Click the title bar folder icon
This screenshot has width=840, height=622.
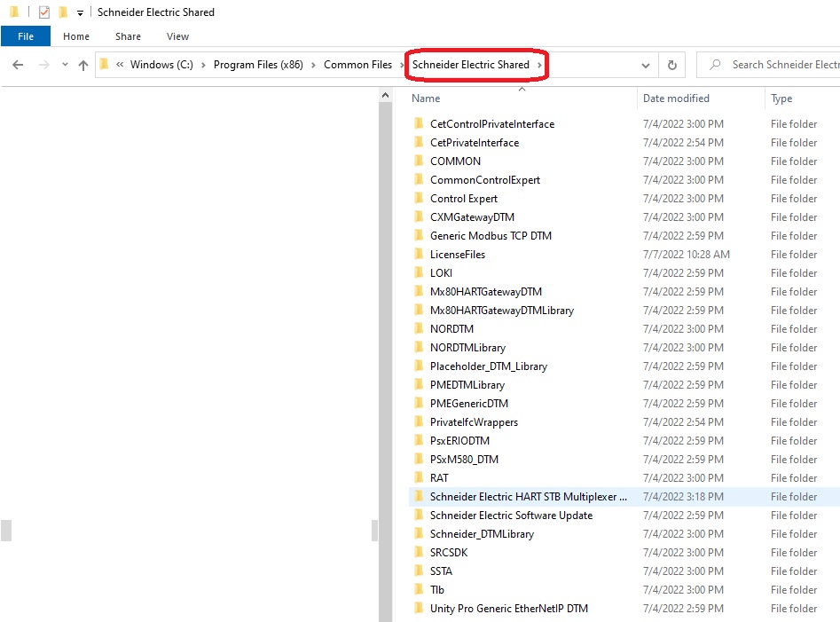[14, 12]
